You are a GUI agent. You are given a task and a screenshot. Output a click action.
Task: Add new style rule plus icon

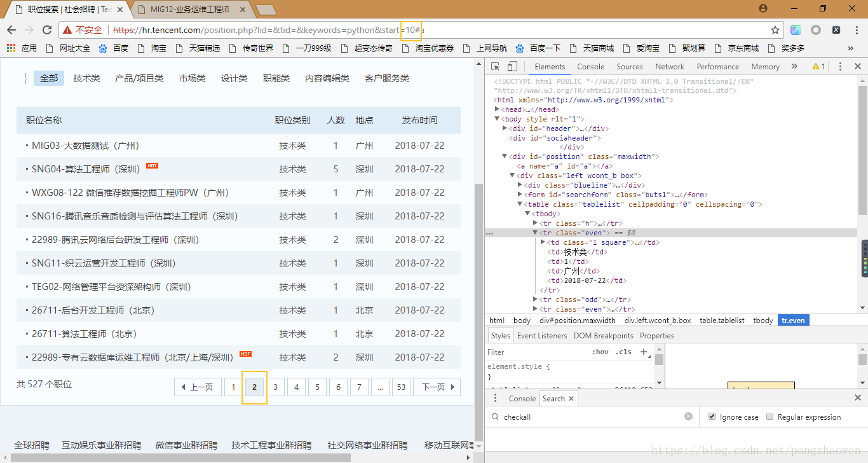point(644,352)
